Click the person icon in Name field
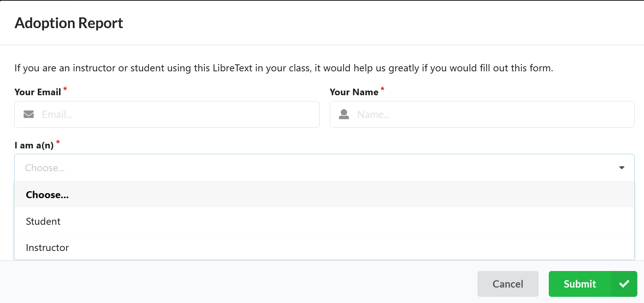This screenshot has height=303, width=644. [344, 114]
